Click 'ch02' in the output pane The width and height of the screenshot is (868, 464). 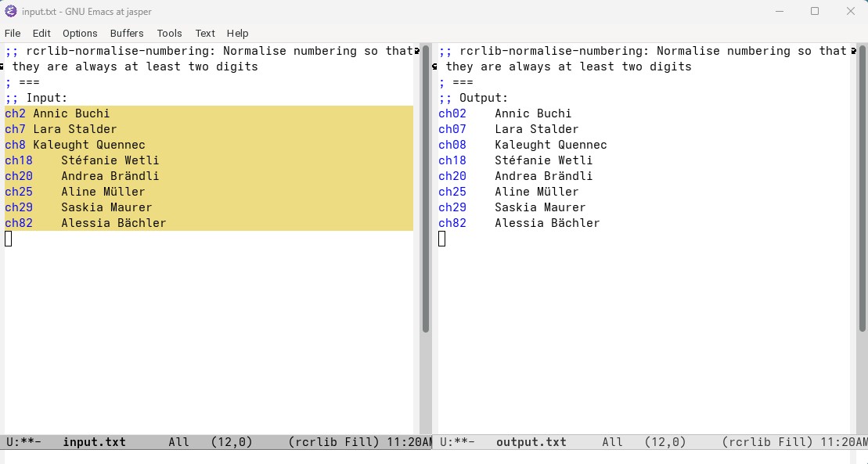click(452, 113)
